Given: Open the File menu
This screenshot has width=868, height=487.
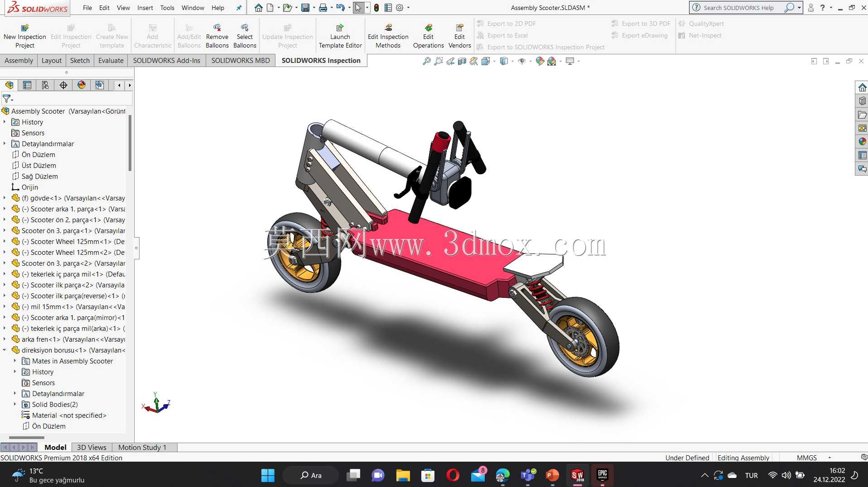Looking at the screenshot, I should pyautogui.click(x=87, y=8).
